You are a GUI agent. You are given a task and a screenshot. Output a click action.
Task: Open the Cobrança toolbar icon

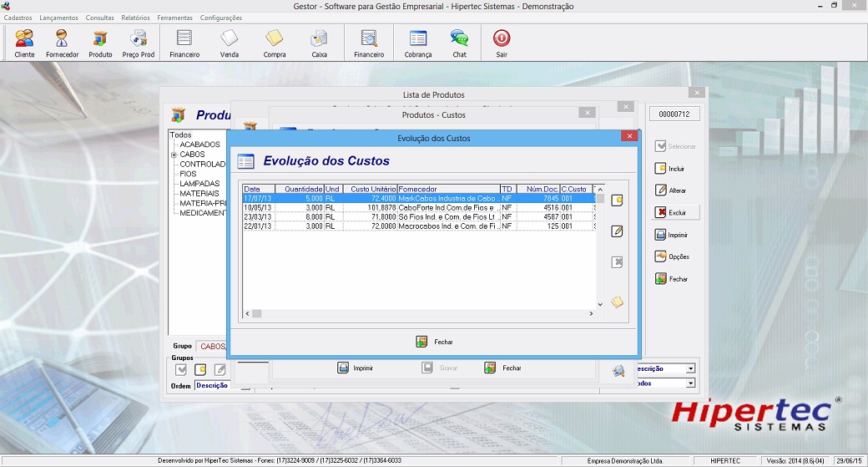[x=418, y=43]
